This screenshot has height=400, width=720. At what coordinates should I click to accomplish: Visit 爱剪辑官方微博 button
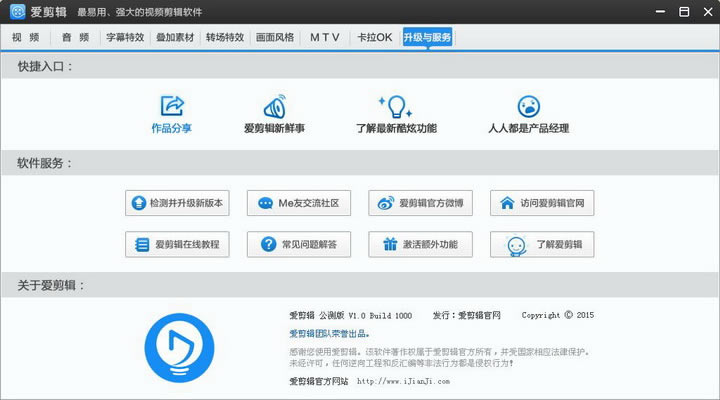(x=420, y=203)
